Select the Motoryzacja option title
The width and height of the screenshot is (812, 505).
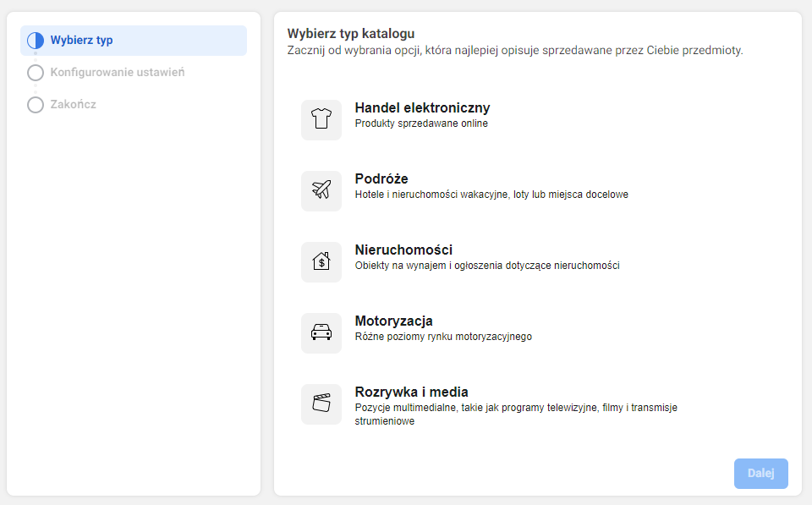click(x=393, y=321)
